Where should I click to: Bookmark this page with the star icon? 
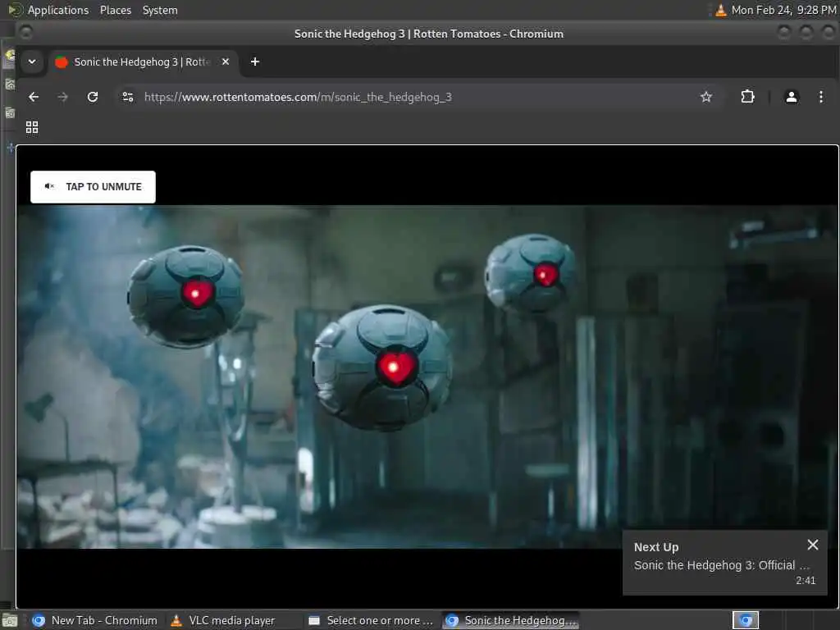click(706, 97)
